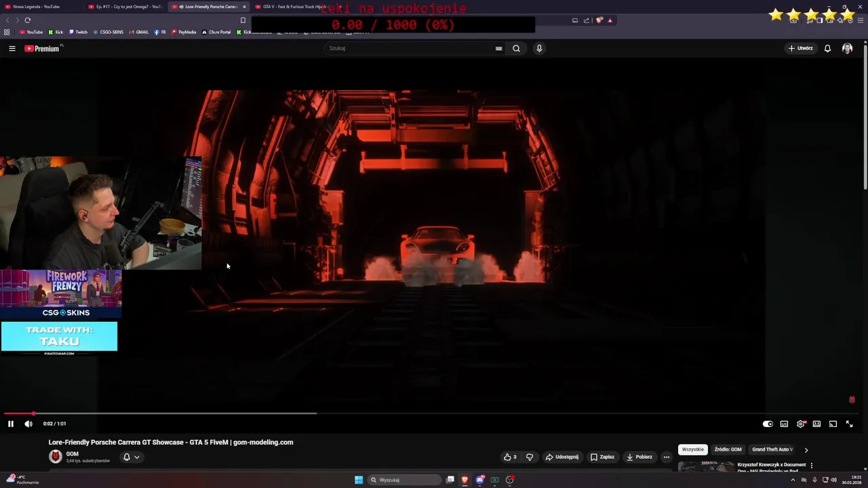
Task: Pause the video
Action: tap(11, 424)
